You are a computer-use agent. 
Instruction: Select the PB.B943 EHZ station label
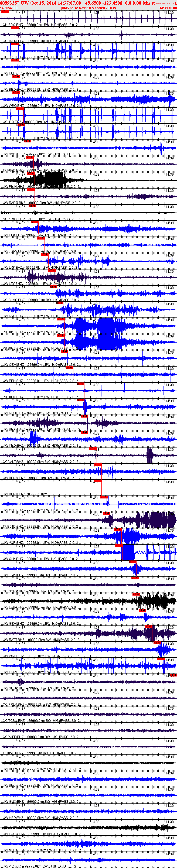40,348
